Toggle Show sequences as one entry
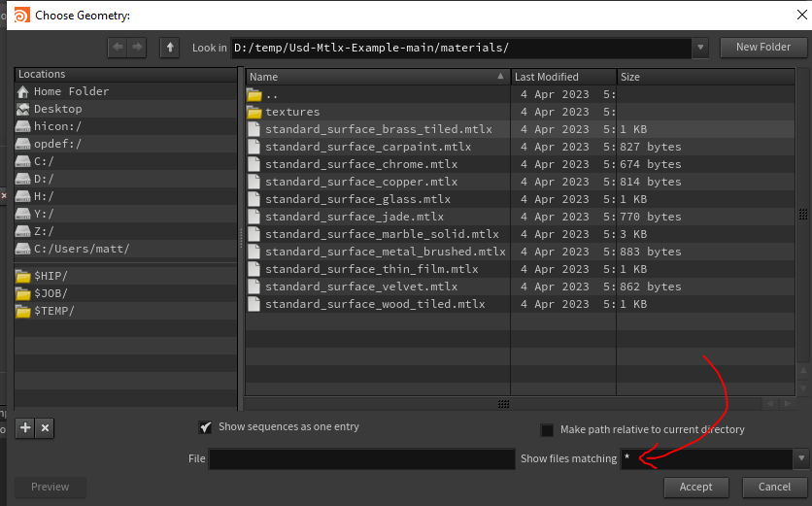 (206, 427)
